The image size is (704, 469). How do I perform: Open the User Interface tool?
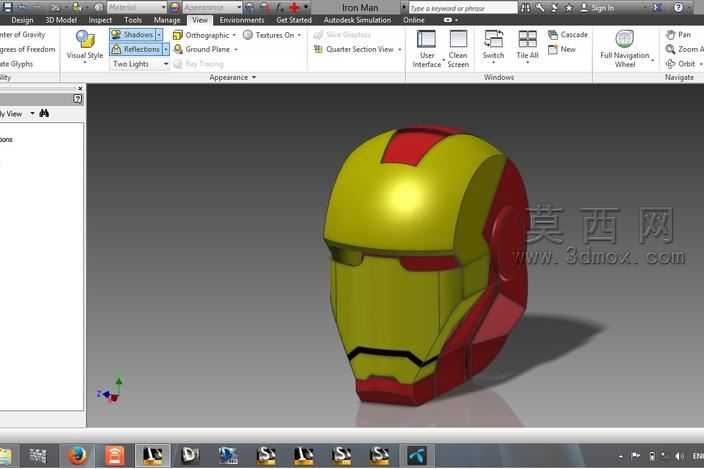pyautogui.click(x=427, y=49)
